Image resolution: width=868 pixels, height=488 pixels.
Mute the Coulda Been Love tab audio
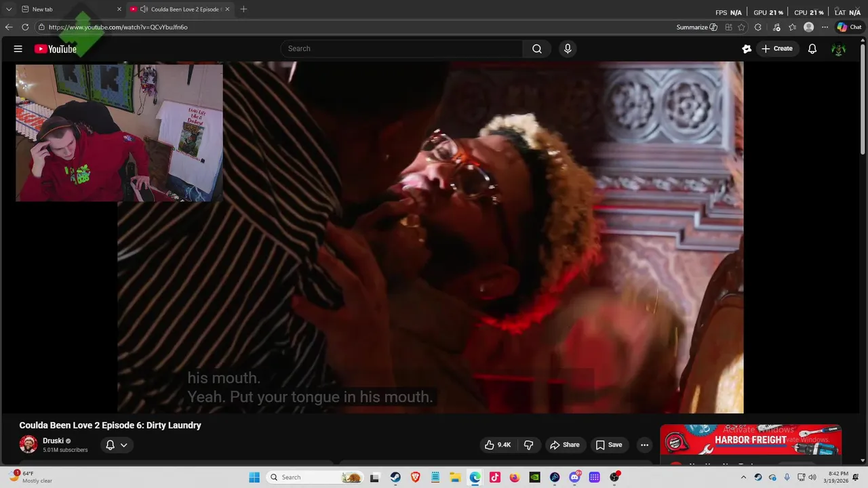coord(144,9)
